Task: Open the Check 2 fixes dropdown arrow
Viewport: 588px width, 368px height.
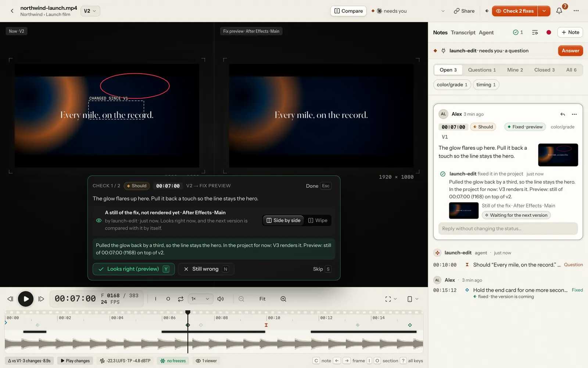Action: click(x=544, y=11)
